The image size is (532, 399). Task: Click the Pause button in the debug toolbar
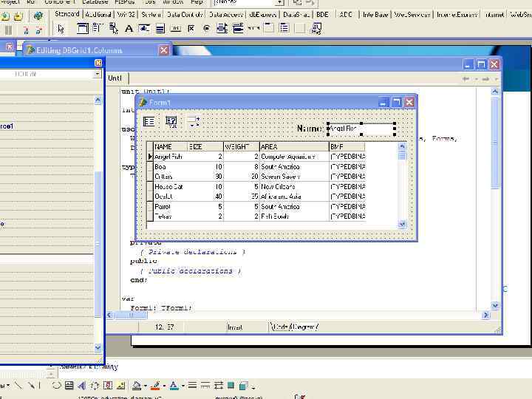(x=8, y=30)
